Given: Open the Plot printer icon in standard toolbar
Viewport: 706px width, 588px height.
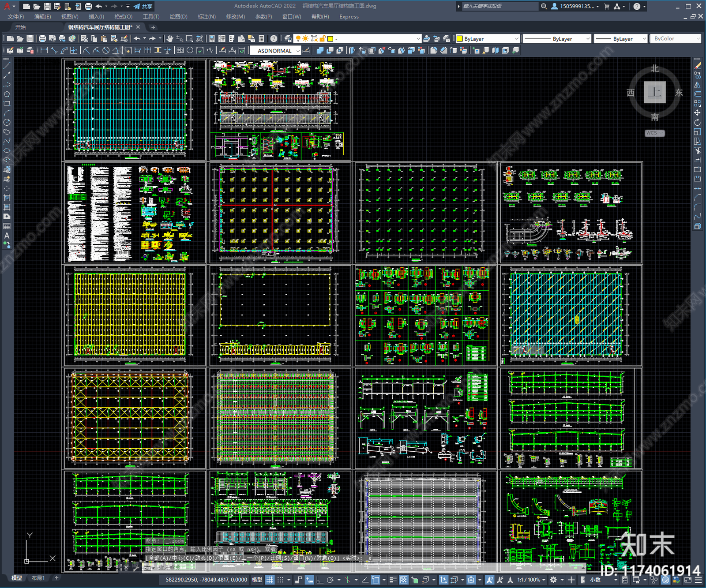Looking at the screenshot, I should 42,39.
